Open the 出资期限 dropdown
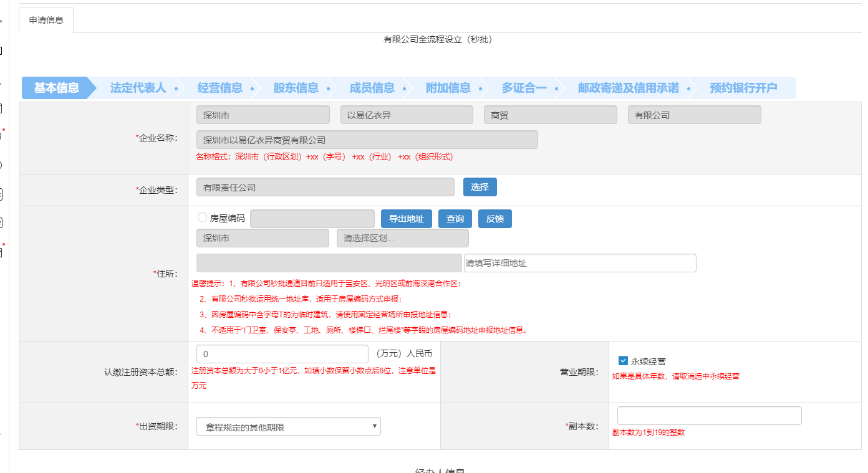This screenshot has width=868, height=473. point(288,426)
